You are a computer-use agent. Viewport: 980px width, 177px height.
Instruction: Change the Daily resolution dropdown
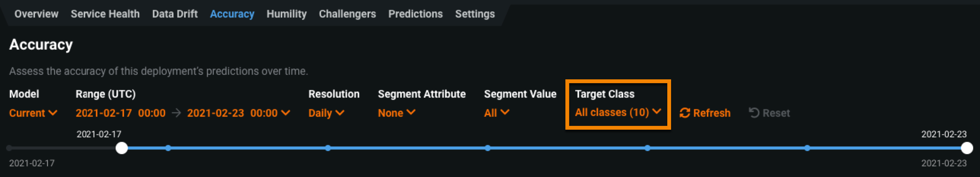[x=326, y=113]
